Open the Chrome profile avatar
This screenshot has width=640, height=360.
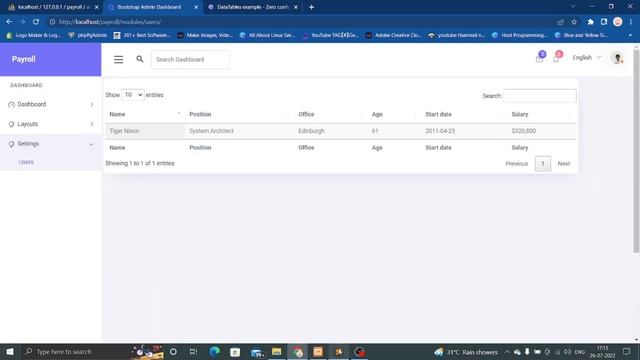[618, 22]
